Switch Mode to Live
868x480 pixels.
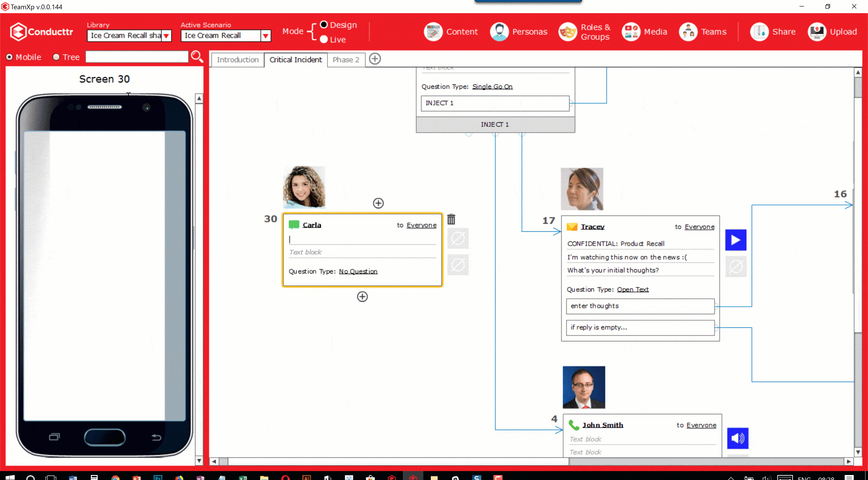[324, 39]
